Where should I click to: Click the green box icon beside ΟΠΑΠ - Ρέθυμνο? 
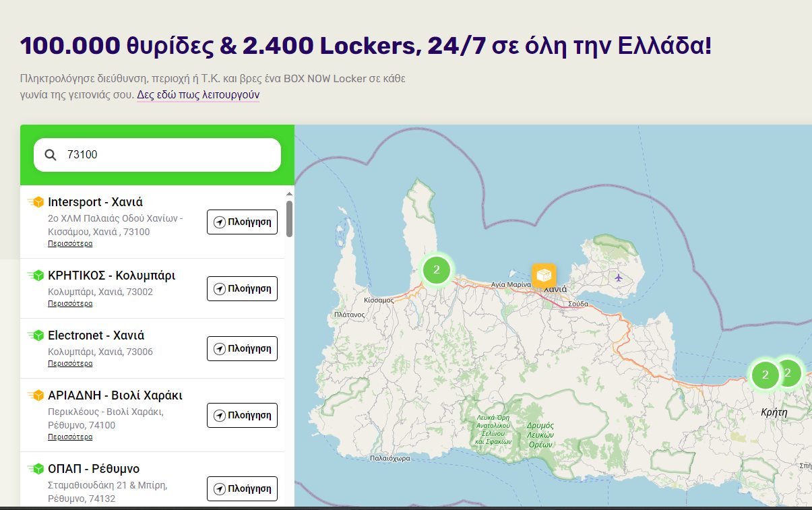(x=36, y=469)
